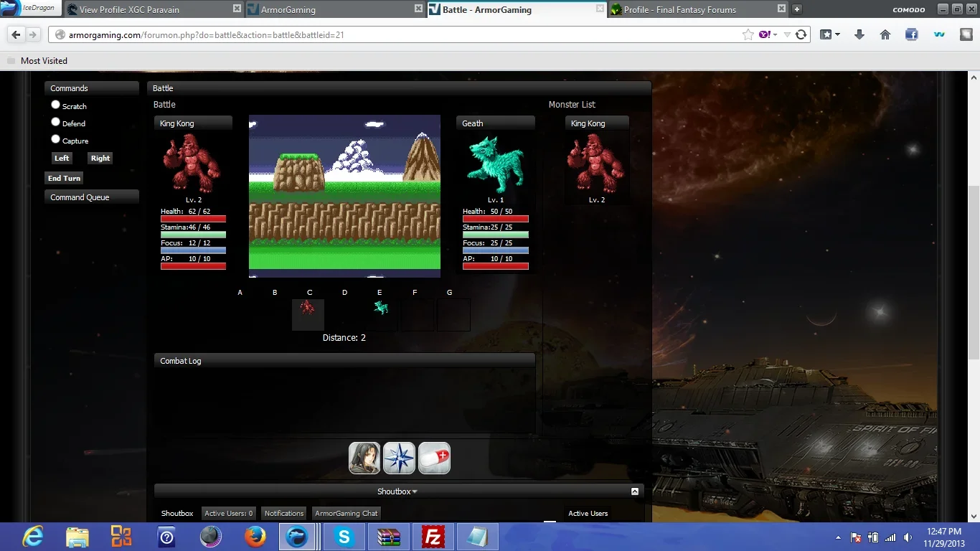The height and width of the screenshot is (551, 980).
Task: Open the Yahoo search engine dropdown
Action: (768, 34)
